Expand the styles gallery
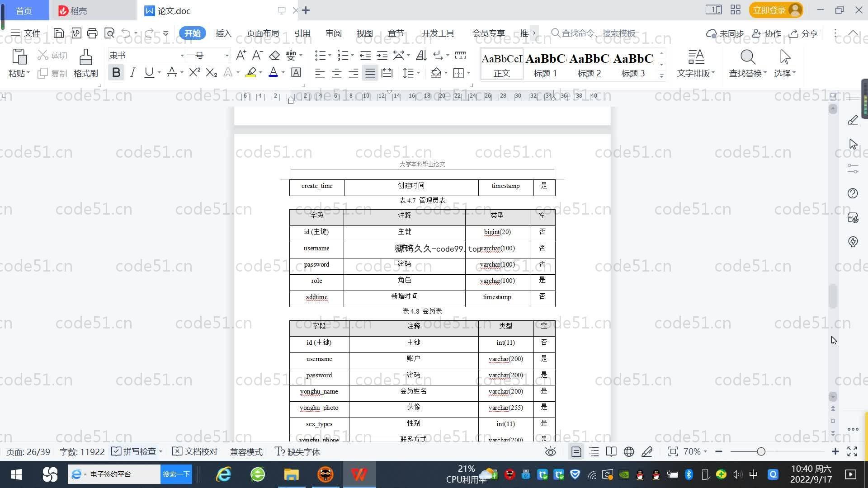 (661, 76)
